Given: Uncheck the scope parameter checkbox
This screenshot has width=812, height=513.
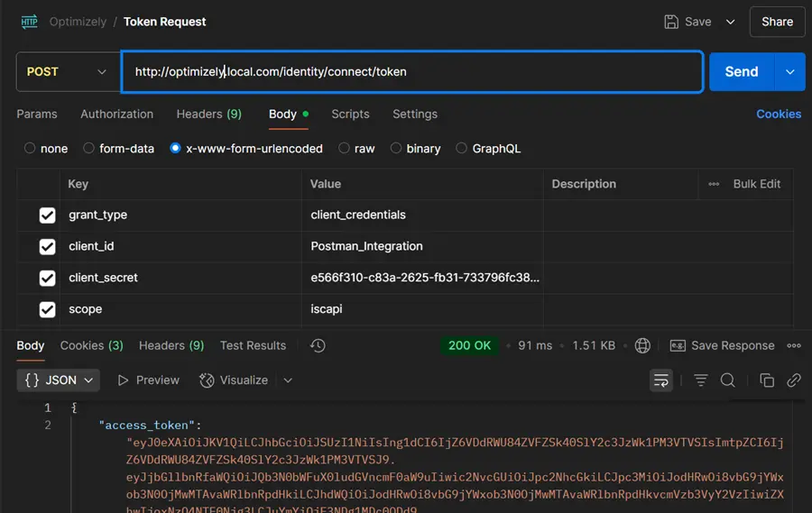Looking at the screenshot, I should pyautogui.click(x=47, y=309).
